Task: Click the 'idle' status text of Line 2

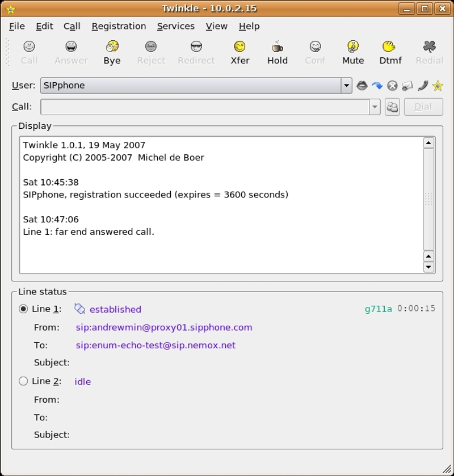Action: [83, 382]
